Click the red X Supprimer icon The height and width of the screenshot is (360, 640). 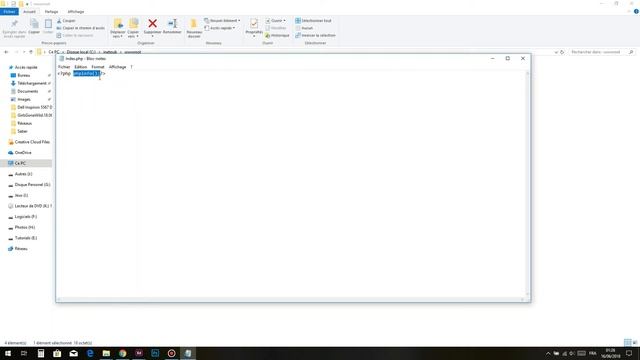point(153,24)
